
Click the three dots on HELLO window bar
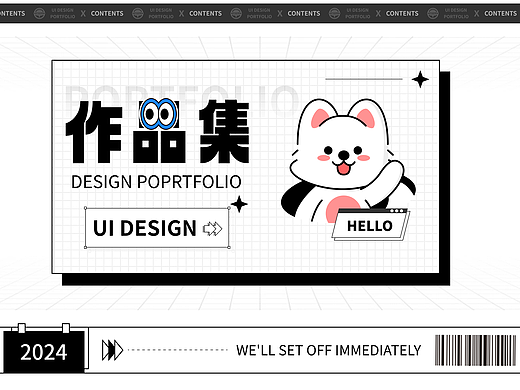click(397, 211)
